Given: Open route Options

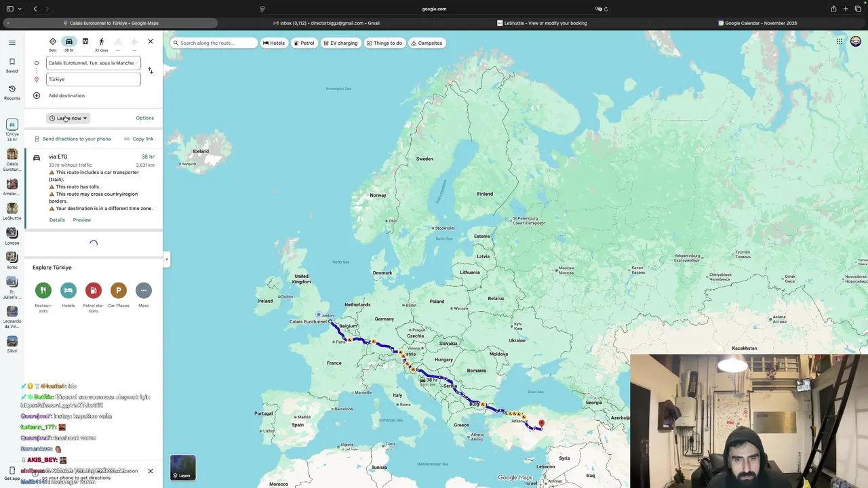Looking at the screenshot, I should tap(144, 118).
